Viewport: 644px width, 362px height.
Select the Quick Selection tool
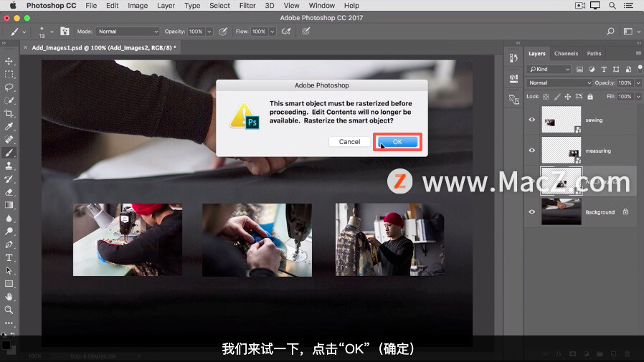click(9, 100)
